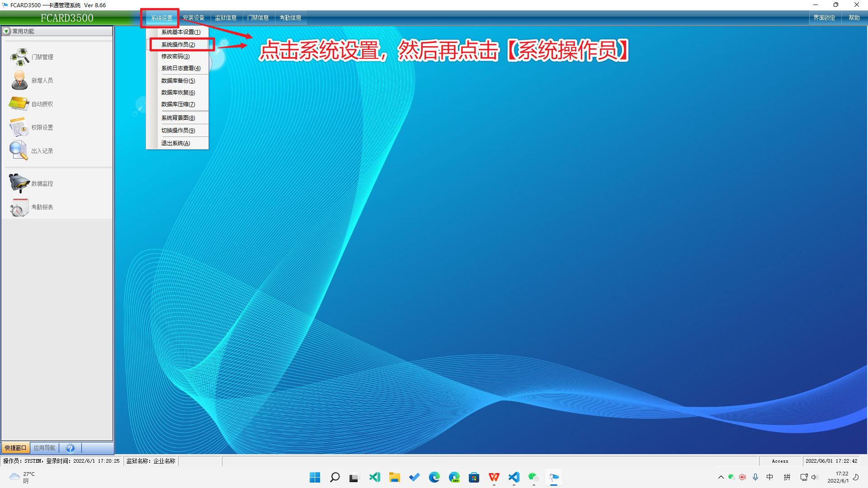Image resolution: width=868 pixels, height=488 pixels.
Task: Switch to the 快捷窗口 tab
Action: [16, 448]
